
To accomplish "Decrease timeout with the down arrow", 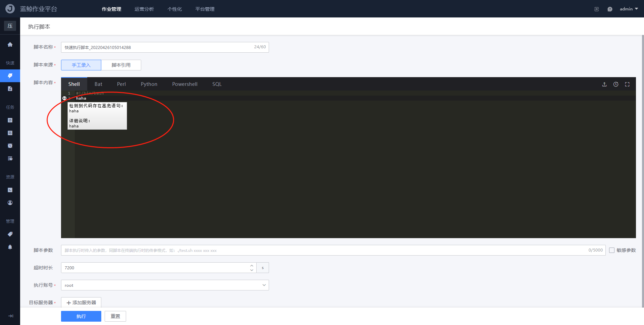I will click(x=252, y=270).
